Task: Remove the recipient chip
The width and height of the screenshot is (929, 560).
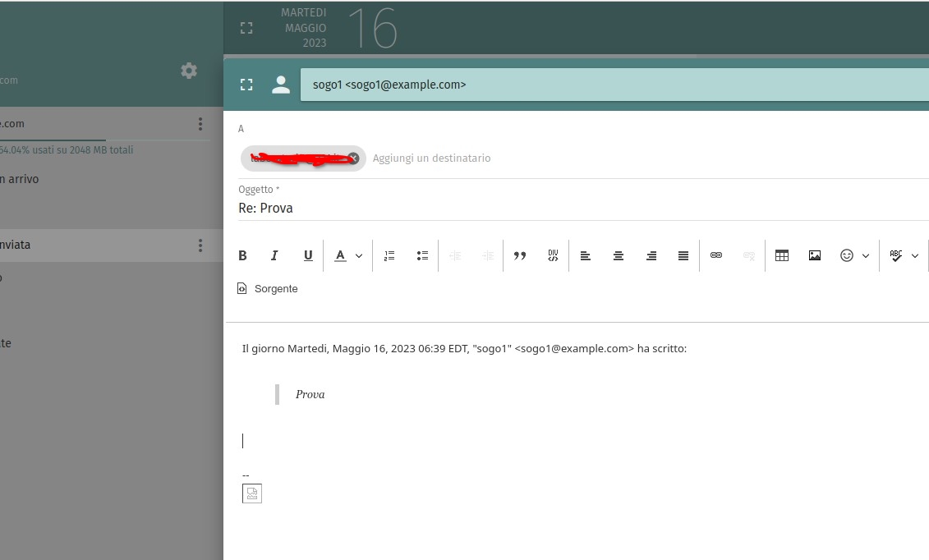Action: pos(353,158)
